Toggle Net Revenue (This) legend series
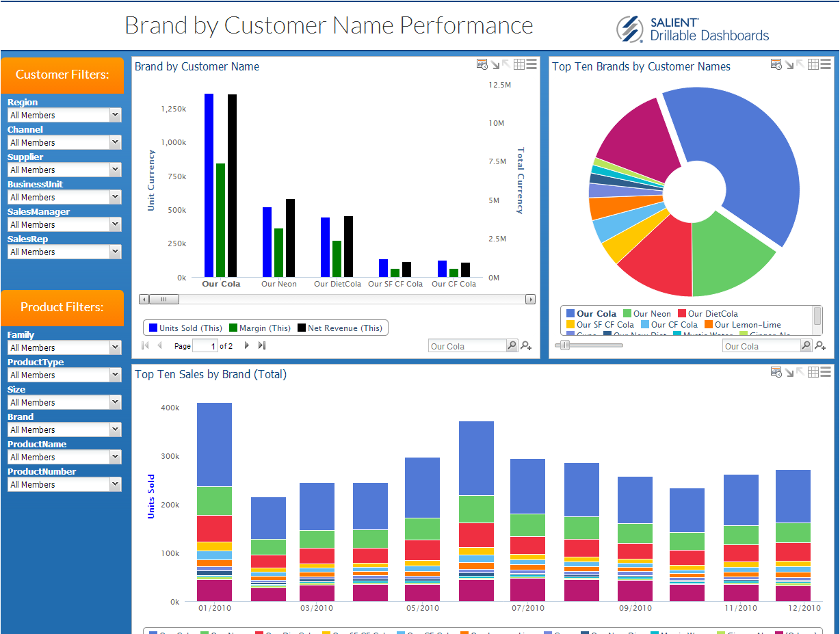This screenshot has width=840, height=634. 339,328
